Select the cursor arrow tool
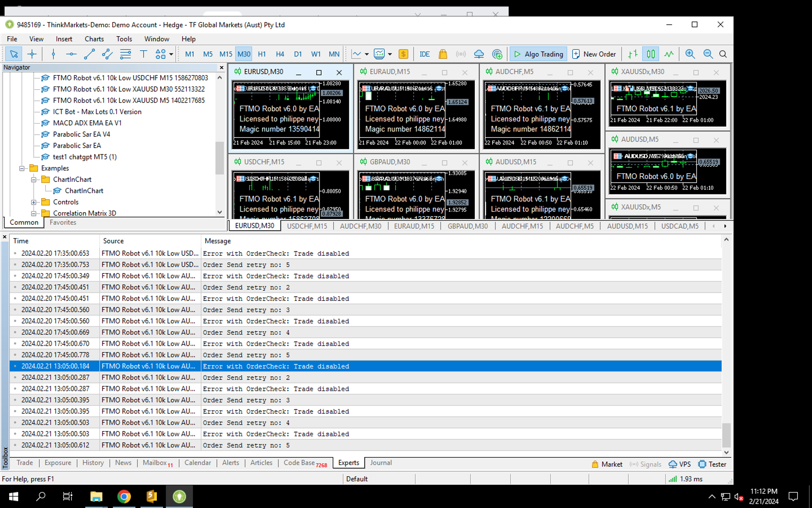Screen dimensions: 812x508 click(x=14, y=54)
